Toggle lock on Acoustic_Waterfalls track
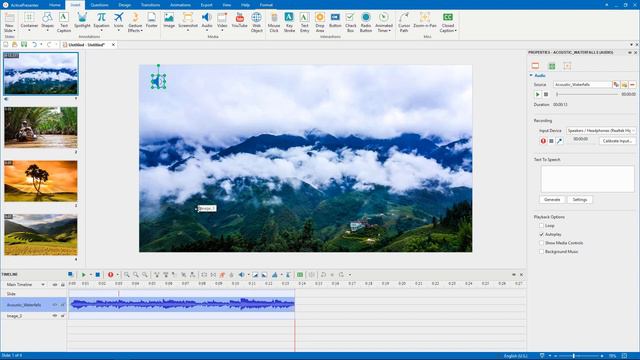 pos(62,305)
